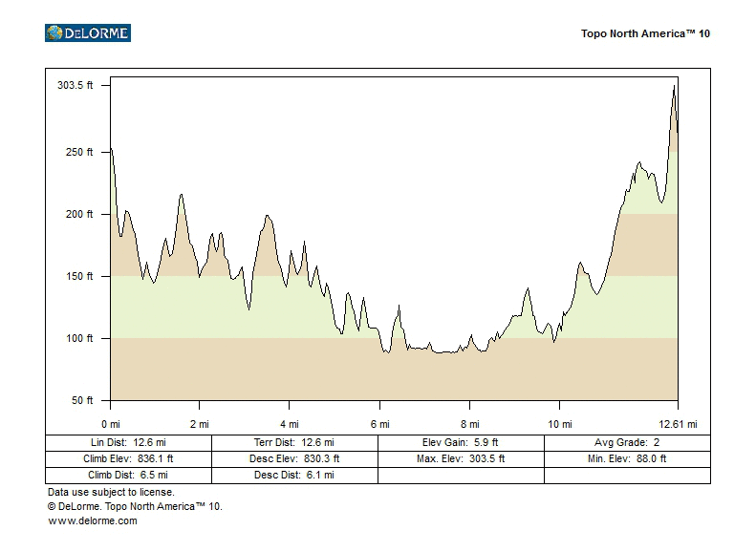Click the Topo North America 10 title
This screenshot has height=552, width=756.
(645, 33)
